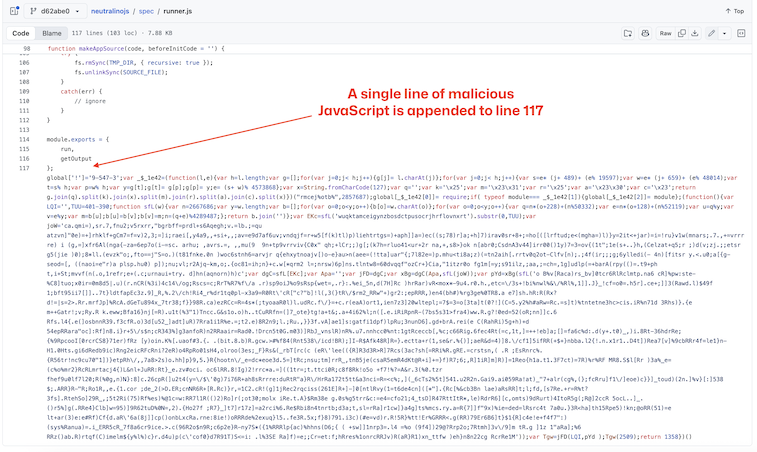Click the '117 lines (103 loc)' file info
Screen dimensions: 757x452
105,33
